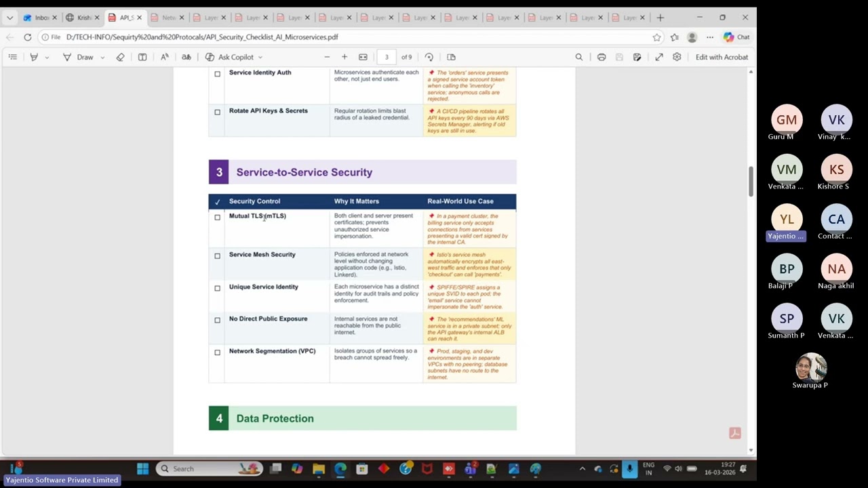The width and height of the screenshot is (868, 488).
Task: Click the Draw label button
Action: pos(85,57)
